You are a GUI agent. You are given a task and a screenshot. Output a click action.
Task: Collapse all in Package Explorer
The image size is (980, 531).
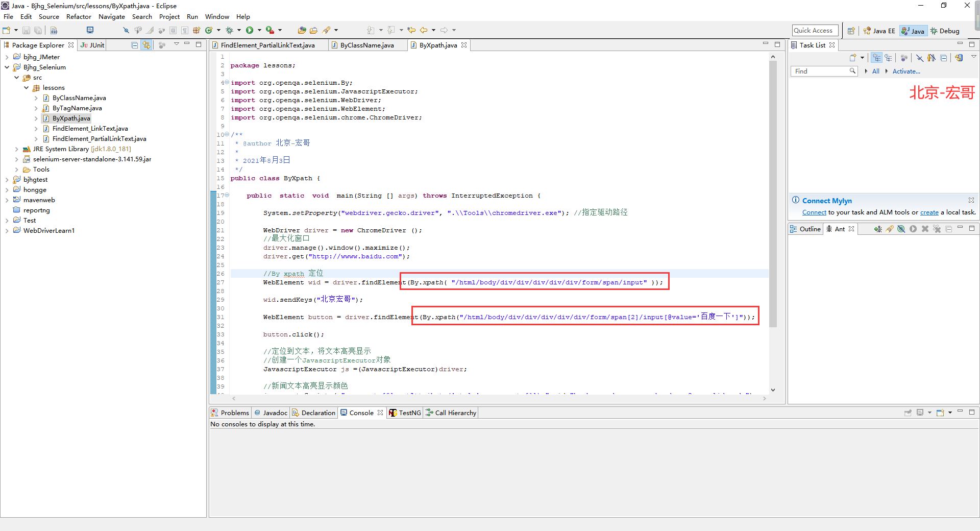[x=135, y=45]
